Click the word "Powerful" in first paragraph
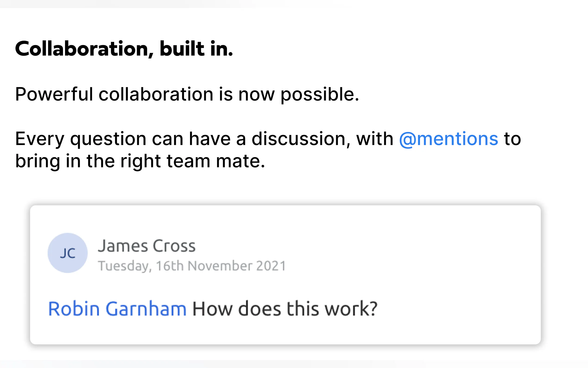 54,94
